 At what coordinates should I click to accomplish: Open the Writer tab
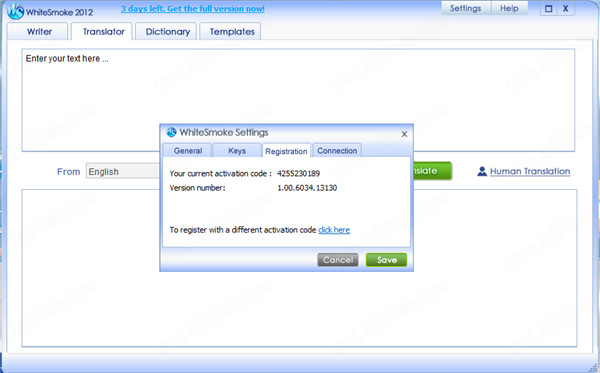tap(39, 32)
